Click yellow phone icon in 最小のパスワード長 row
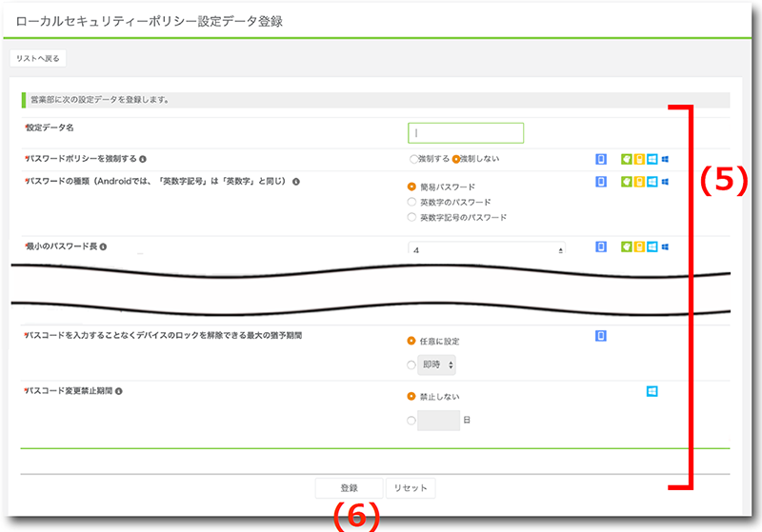Screen dimensions: 762x532 pyautogui.click(x=639, y=246)
